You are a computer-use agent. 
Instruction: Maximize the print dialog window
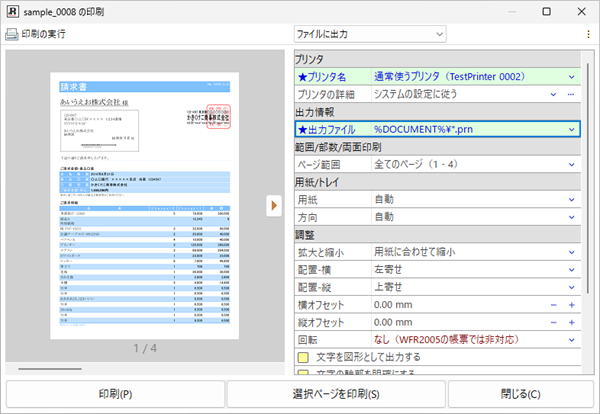(x=547, y=11)
